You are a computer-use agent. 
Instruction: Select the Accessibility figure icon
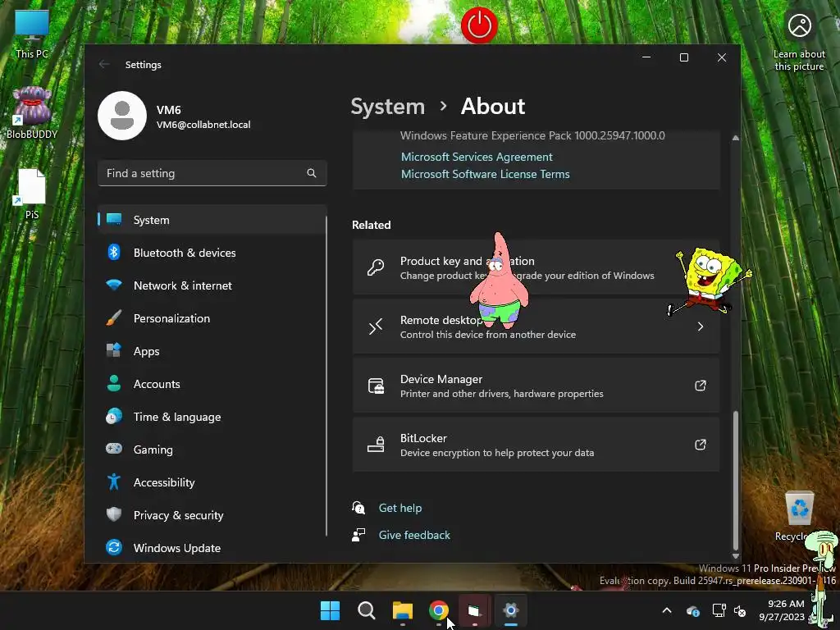click(113, 482)
